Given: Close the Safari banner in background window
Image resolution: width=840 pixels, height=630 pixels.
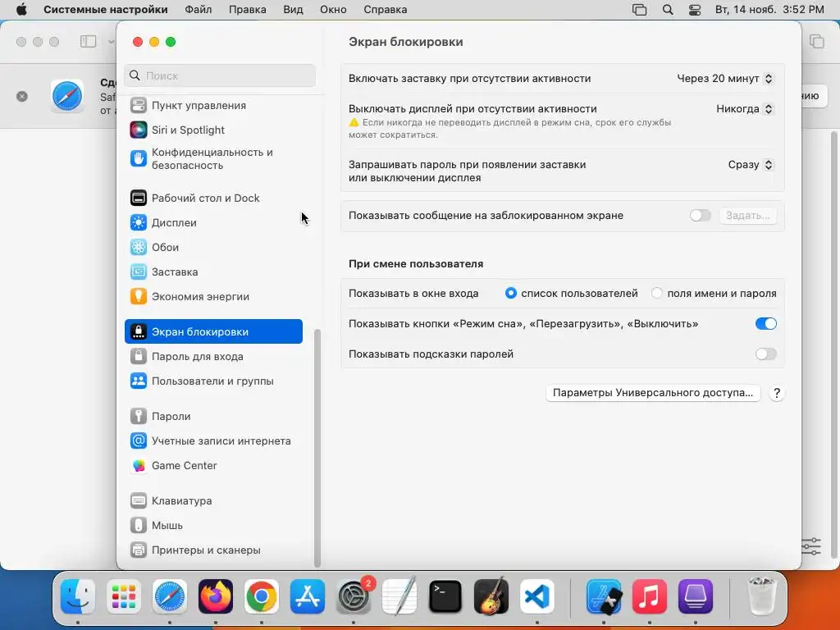Looking at the screenshot, I should [x=22, y=97].
